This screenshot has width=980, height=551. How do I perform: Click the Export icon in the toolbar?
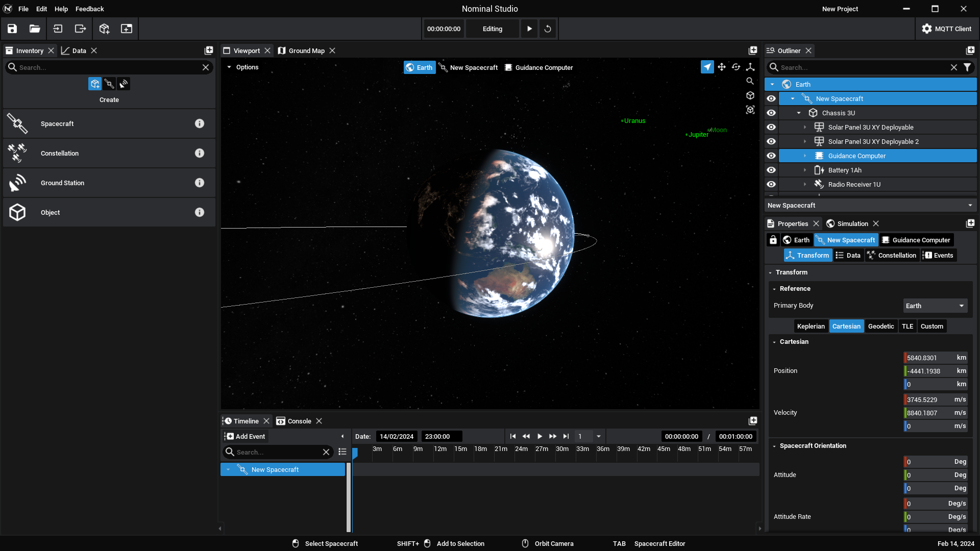(80, 29)
